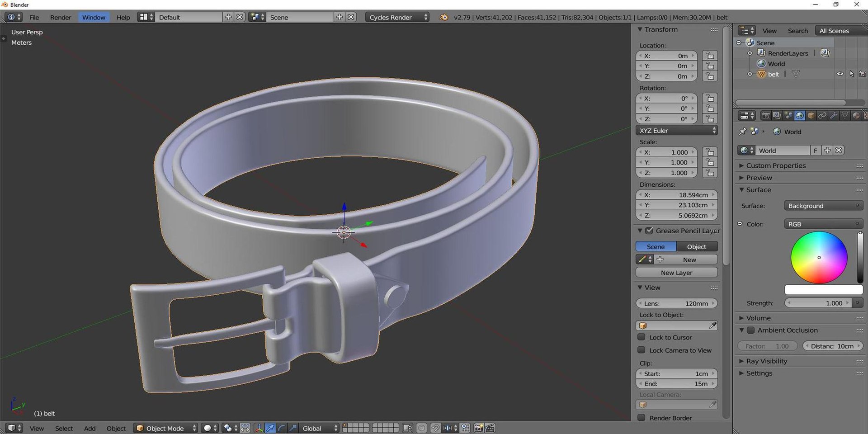Open the Mesh Data tab (triangle icon)
The width and height of the screenshot is (868, 434).
(x=844, y=116)
